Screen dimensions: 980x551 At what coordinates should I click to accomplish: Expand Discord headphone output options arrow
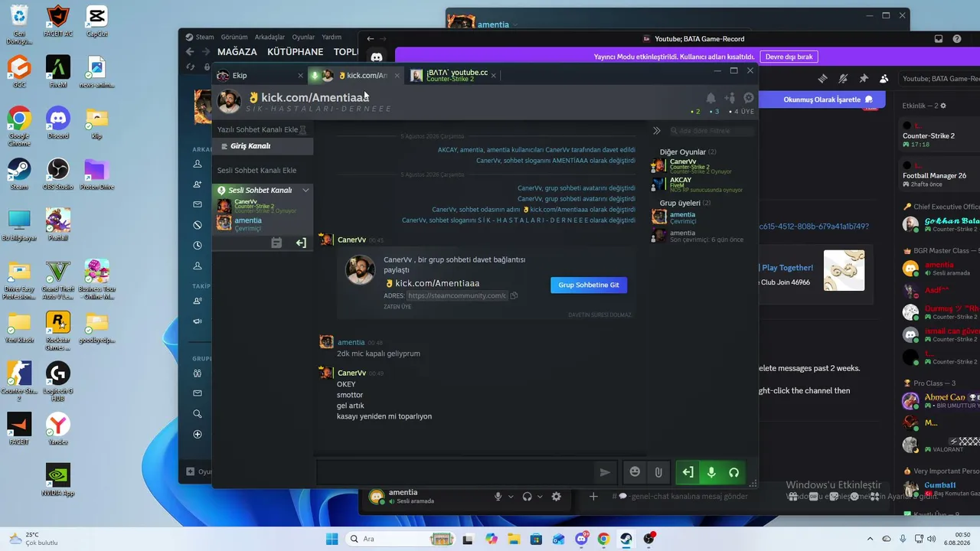(540, 497)
